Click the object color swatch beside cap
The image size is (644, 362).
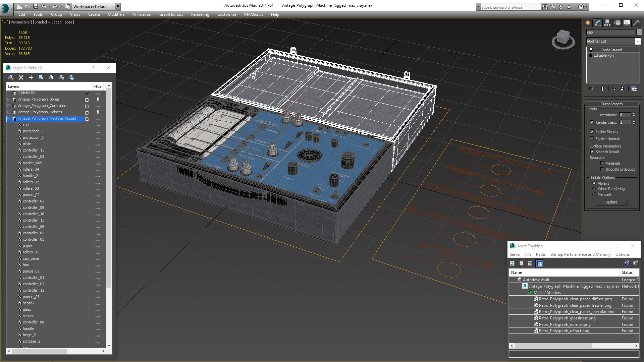pos(639,32)
